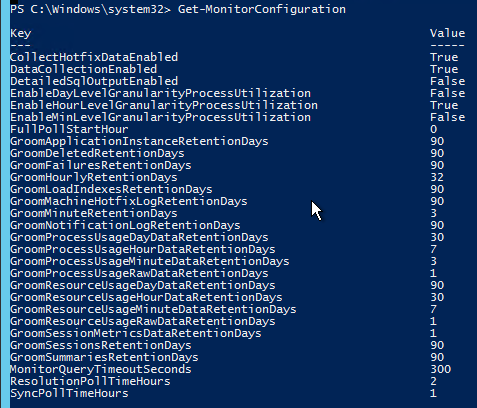Select the FullPollStartHour key
This screenshot has width=477, height=408.
[69, 129]
